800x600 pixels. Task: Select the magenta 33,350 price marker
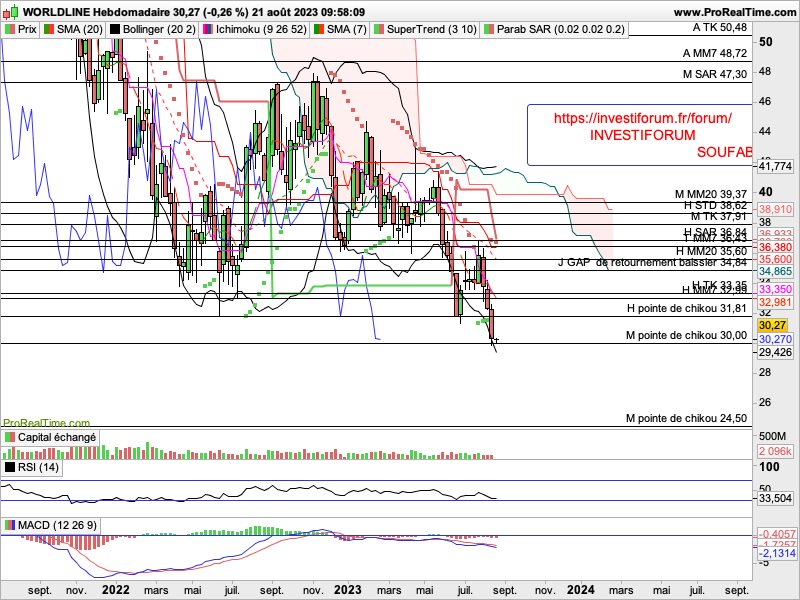pyautogui.click(x=776, y=290)
